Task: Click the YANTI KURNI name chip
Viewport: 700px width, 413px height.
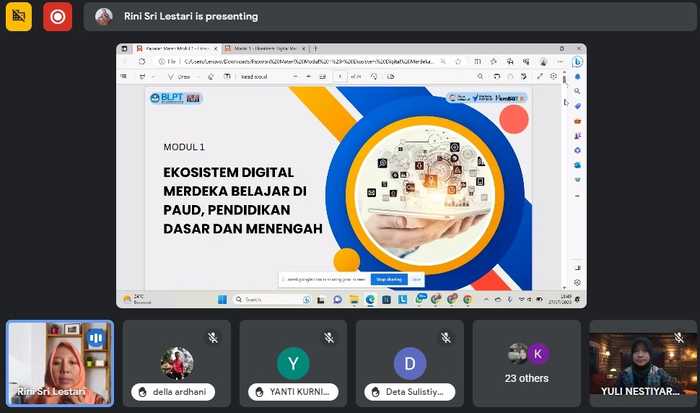Action: point(293,392)
